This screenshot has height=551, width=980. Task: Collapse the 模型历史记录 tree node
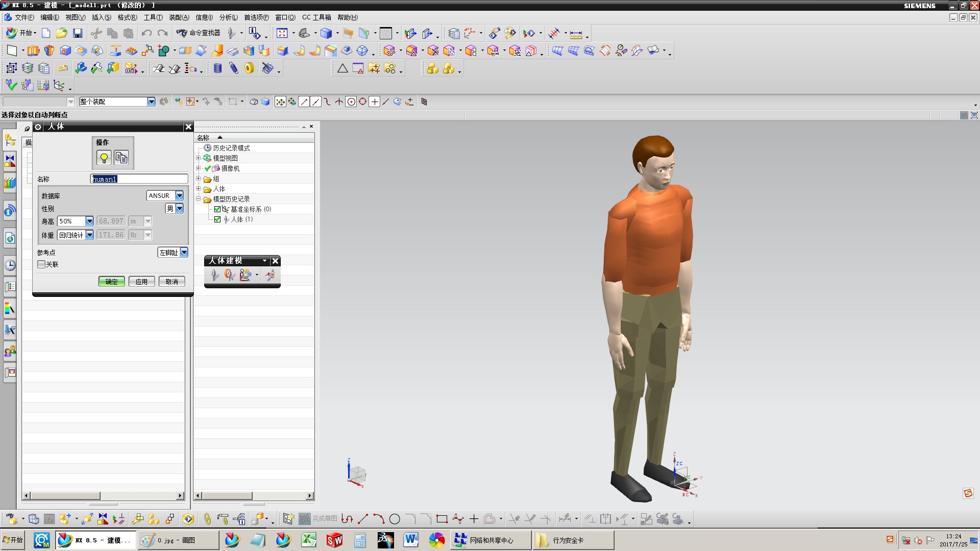pos(199,199)
